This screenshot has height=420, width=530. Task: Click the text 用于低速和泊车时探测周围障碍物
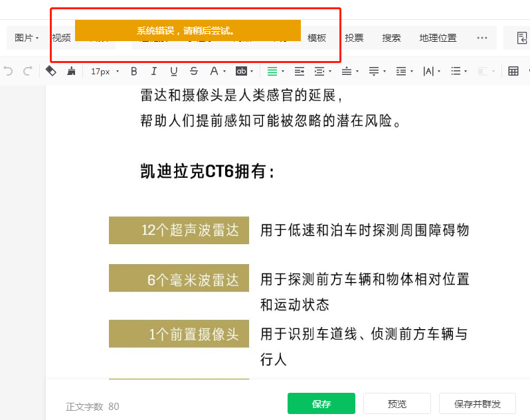(365, 230)
